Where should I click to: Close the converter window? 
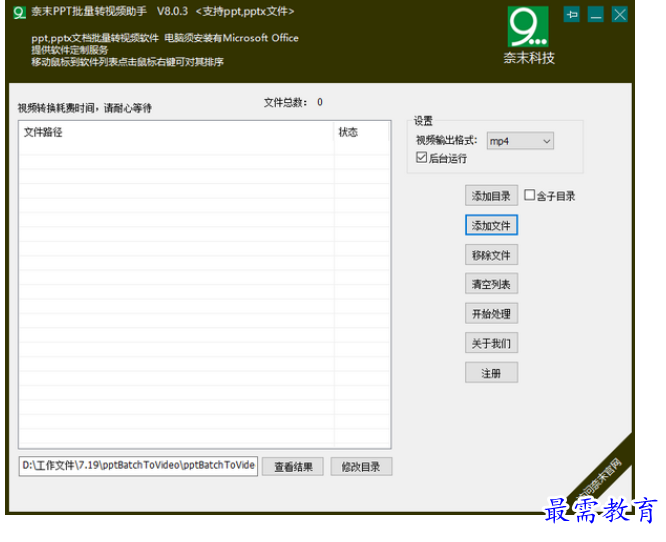[x=620, y=15]
